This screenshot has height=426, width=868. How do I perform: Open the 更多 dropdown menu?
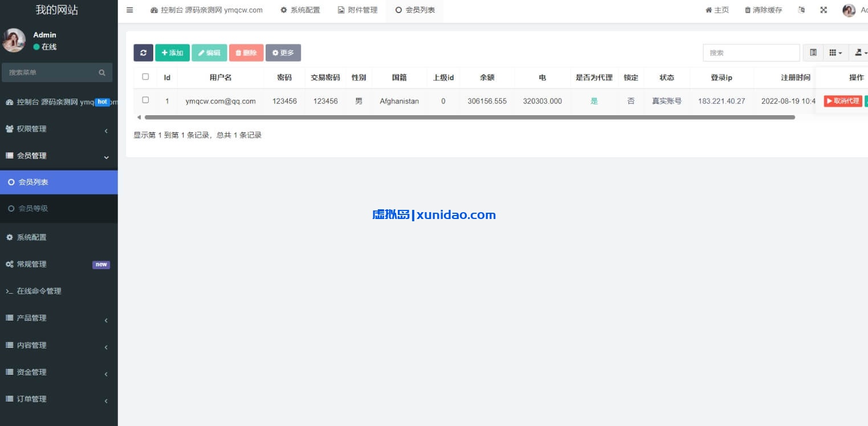pos(283,52)
